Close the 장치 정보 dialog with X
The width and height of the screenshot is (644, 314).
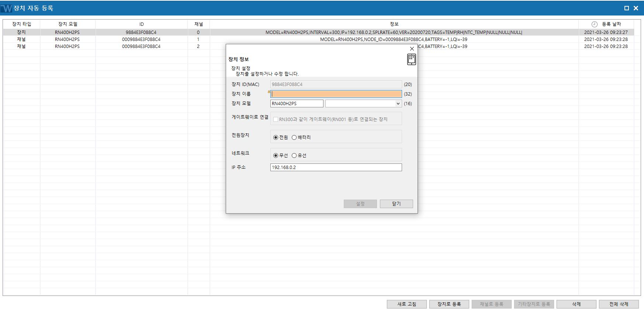coord(412,49)
